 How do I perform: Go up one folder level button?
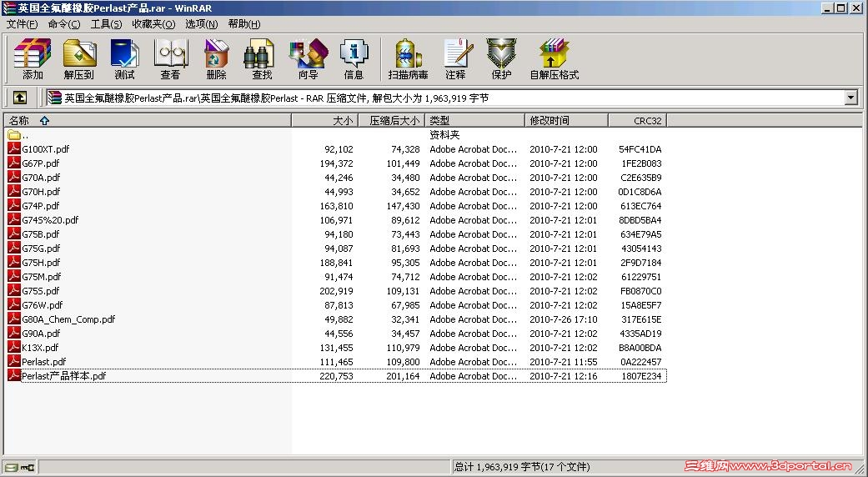coord(20,98)
